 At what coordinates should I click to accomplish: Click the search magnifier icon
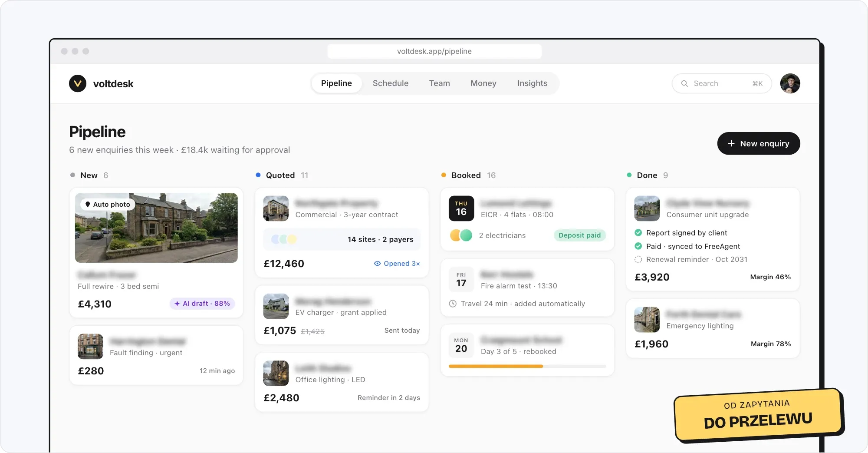point(684,83)
